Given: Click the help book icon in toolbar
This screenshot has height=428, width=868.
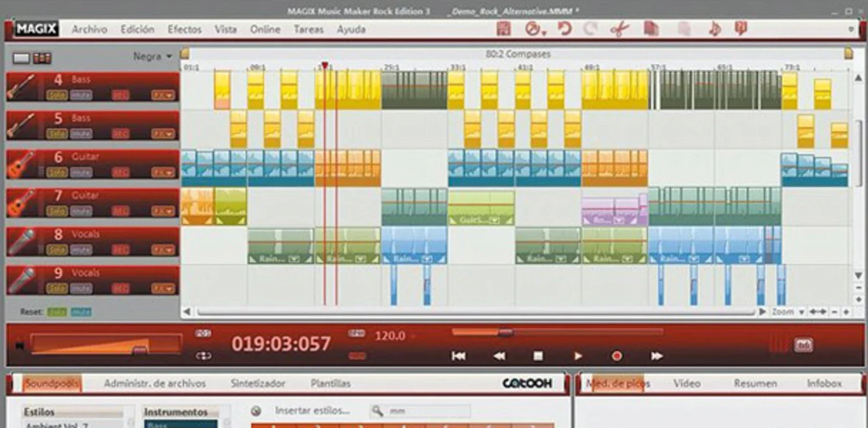Looking at the screenshot, I should tap(741, 29).
